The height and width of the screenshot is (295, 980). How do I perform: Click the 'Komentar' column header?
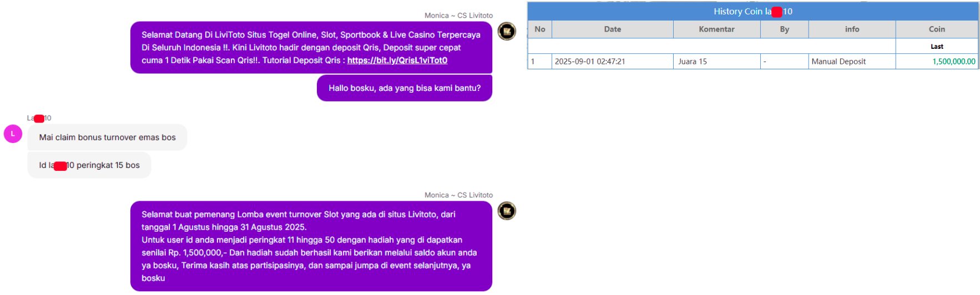(x=717, y=29)
